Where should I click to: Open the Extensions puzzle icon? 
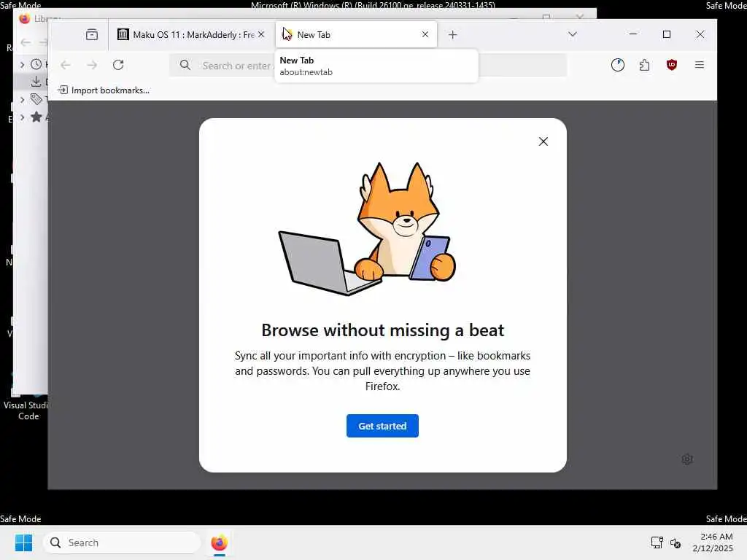tap(644, 65)
